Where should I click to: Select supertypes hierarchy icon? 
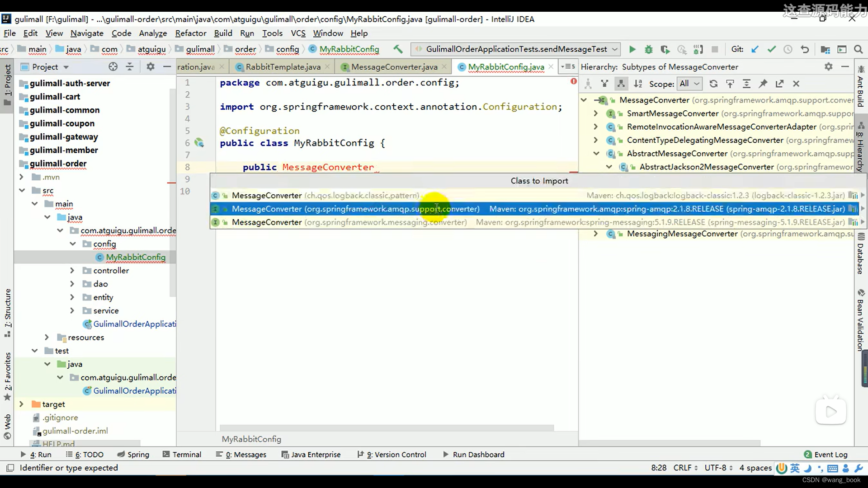coord(604,84)
